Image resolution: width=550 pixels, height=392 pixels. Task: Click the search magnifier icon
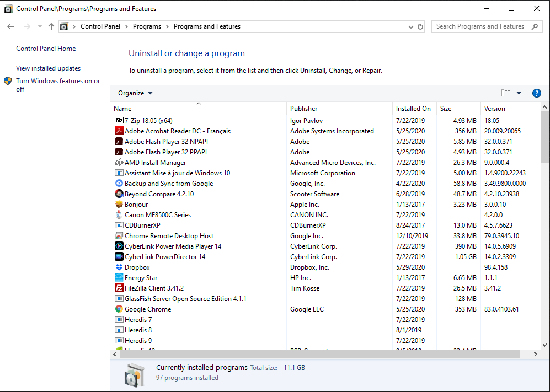coord(535,26)
